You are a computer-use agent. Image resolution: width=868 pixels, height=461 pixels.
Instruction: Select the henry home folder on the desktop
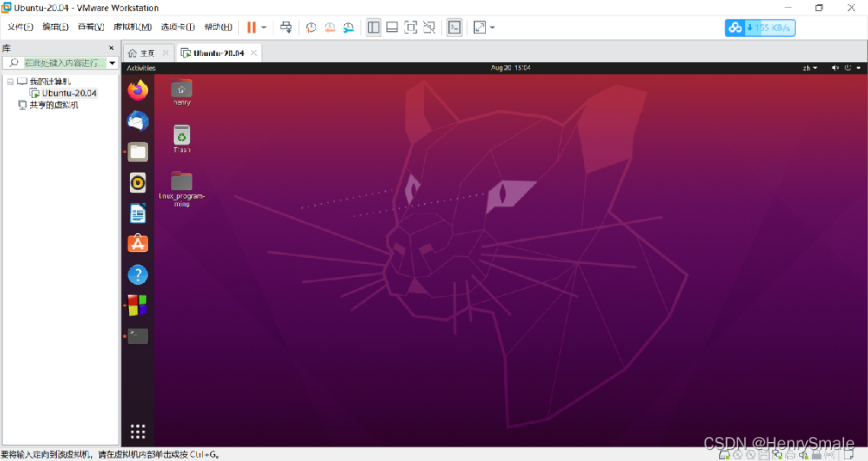coord(182,92)
